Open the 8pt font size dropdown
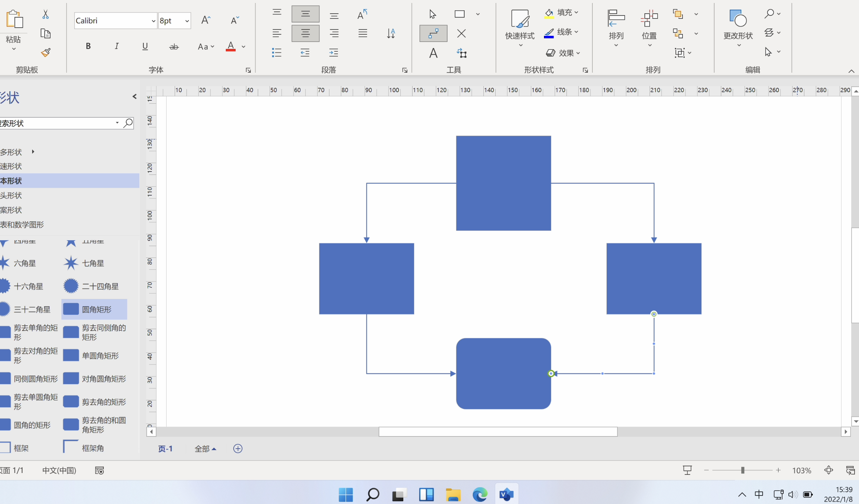 (187, 21)
